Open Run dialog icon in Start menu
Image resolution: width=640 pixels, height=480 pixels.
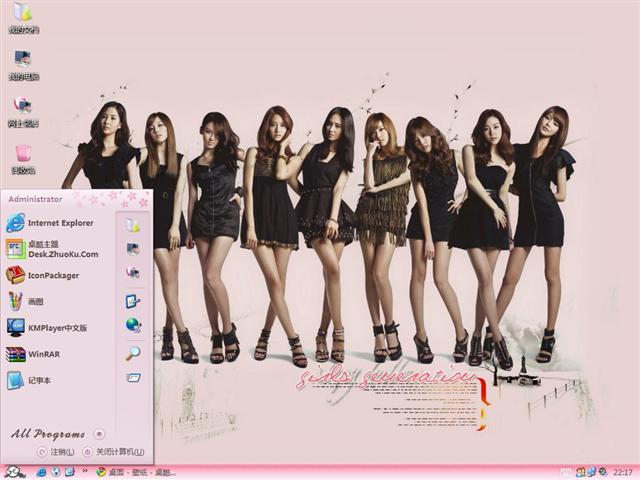coord(133,378)
